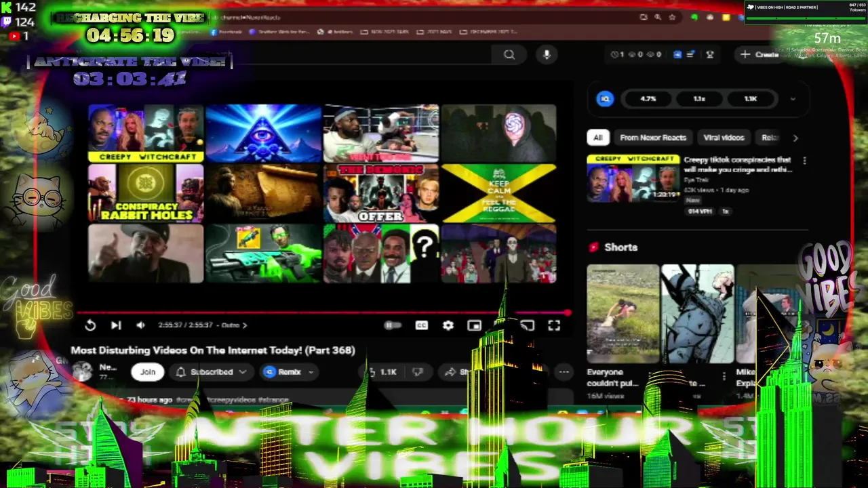This screenshot has height=488, width=868.
Task: Select the Viral videos chip
Action: click(724, 138)
